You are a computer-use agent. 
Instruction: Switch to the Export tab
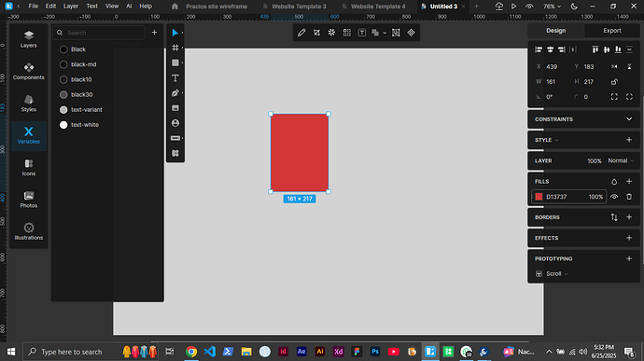click(611, 31)
